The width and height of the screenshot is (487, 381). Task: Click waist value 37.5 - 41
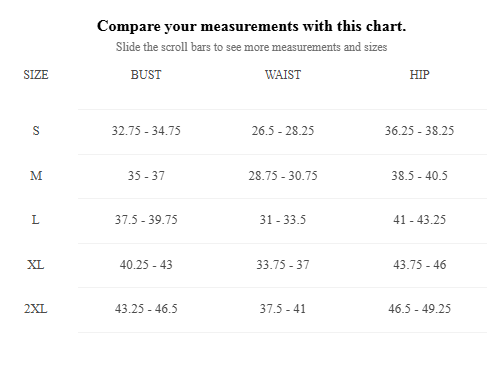[283, 309]
